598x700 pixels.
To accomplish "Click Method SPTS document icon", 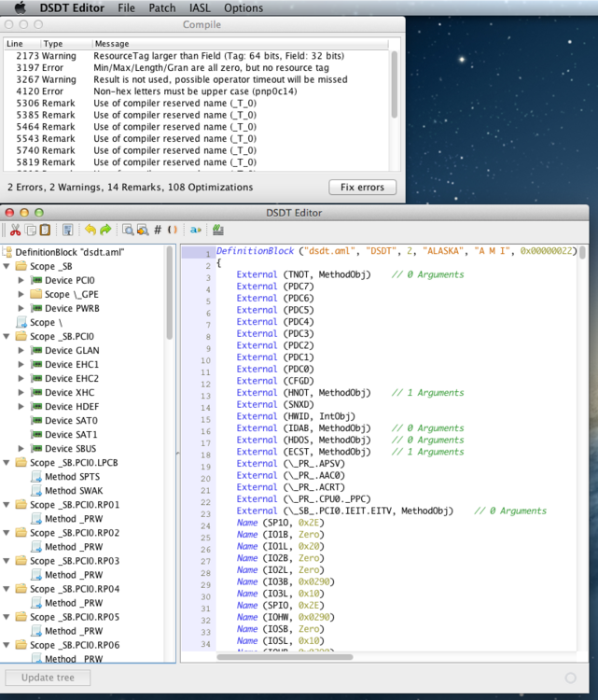I will (36, 477).
